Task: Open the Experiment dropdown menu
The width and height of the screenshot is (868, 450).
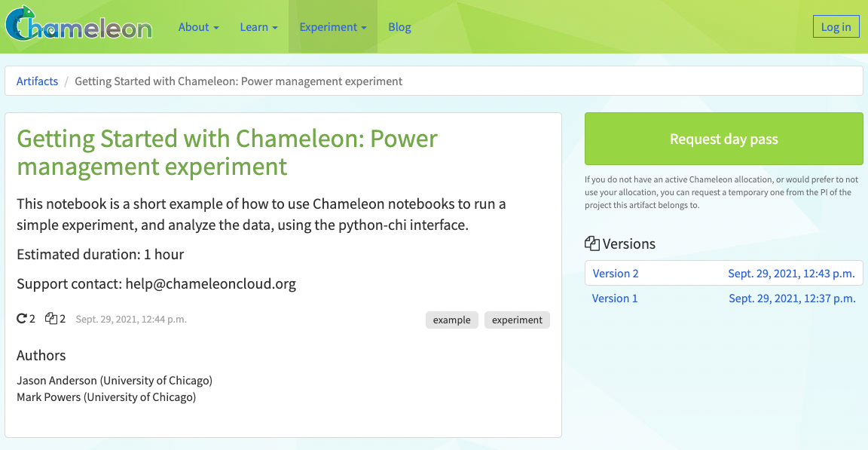Action: (333, 27)
